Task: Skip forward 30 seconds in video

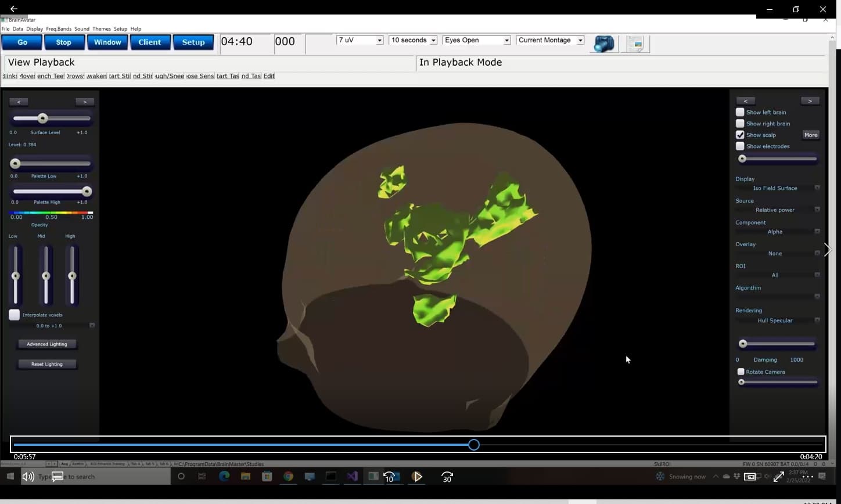Action: 447,477
